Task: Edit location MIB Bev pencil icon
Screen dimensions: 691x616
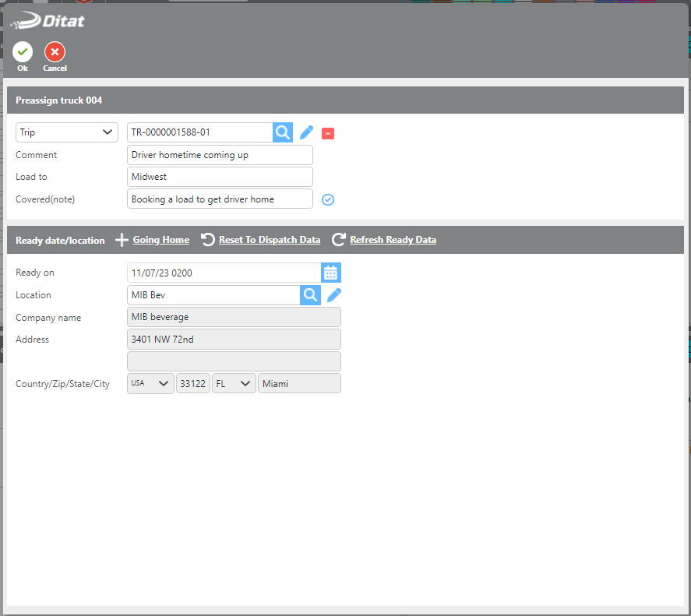Action: (334, 294)
